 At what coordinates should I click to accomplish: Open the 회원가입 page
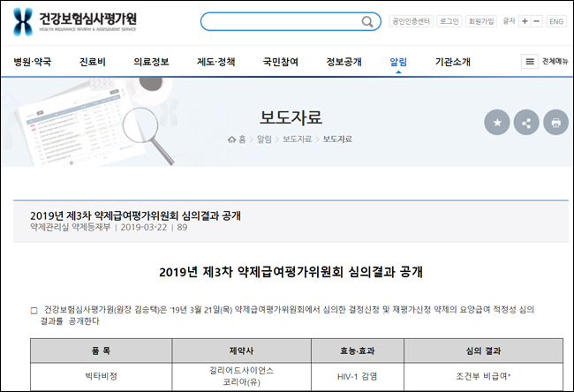click(x=481, y=21)
